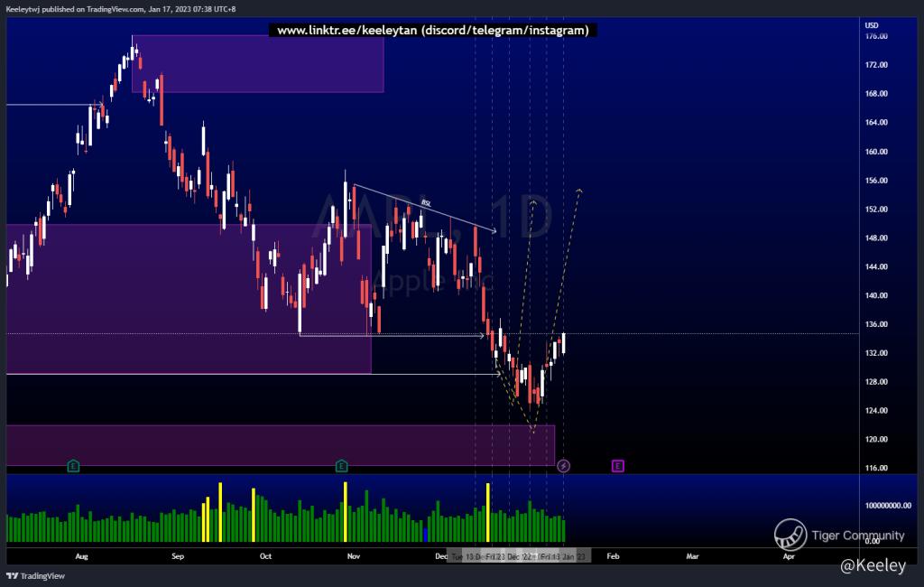Click the 124.00 price axis label
The width and height of the screenshot is (924, 587).
876,411
